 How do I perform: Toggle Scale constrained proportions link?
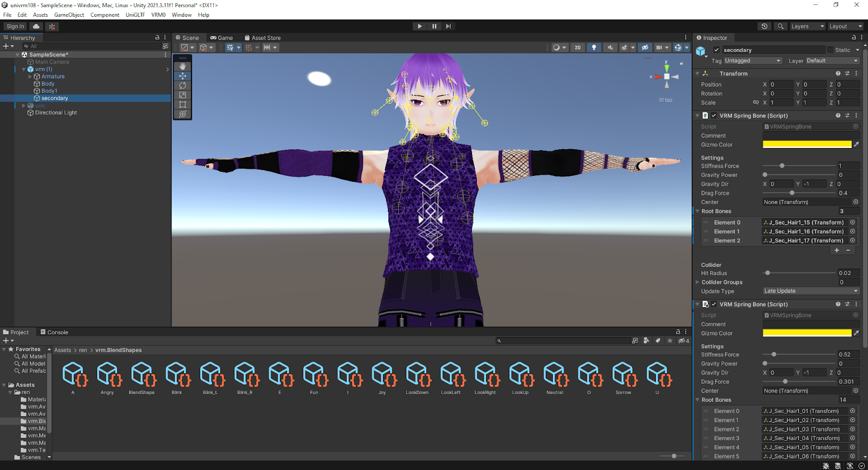point(756,103)
